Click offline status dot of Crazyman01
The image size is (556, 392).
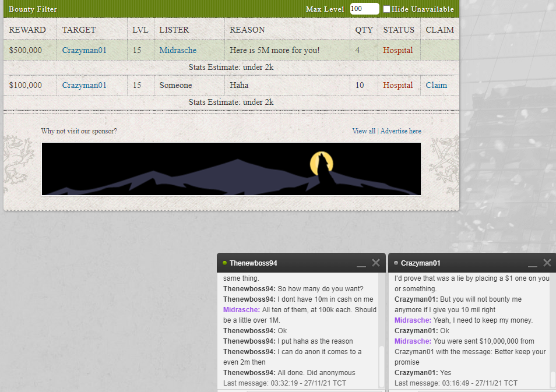(x=396, y=263)
